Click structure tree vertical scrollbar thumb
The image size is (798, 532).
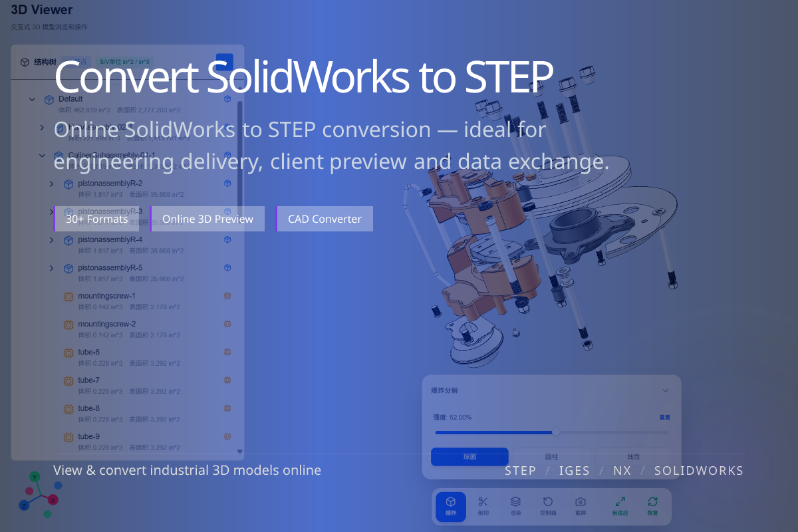click(239, 156)
